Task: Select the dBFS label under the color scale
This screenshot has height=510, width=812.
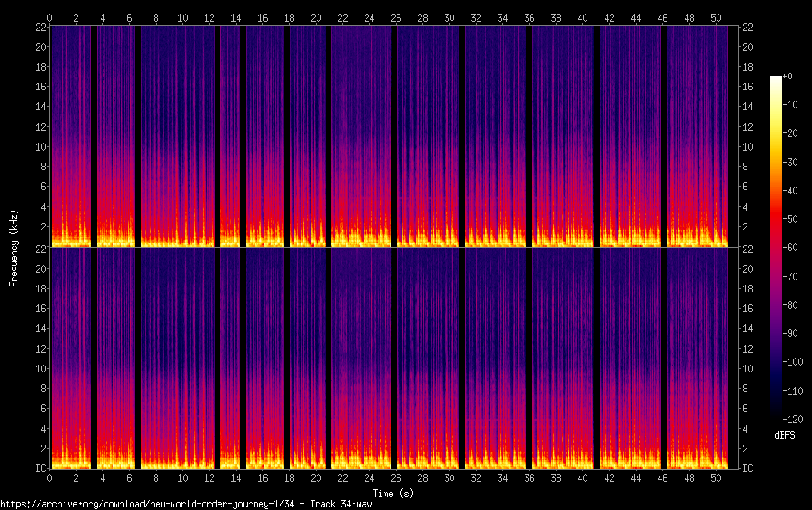Action: pos(784,436)
